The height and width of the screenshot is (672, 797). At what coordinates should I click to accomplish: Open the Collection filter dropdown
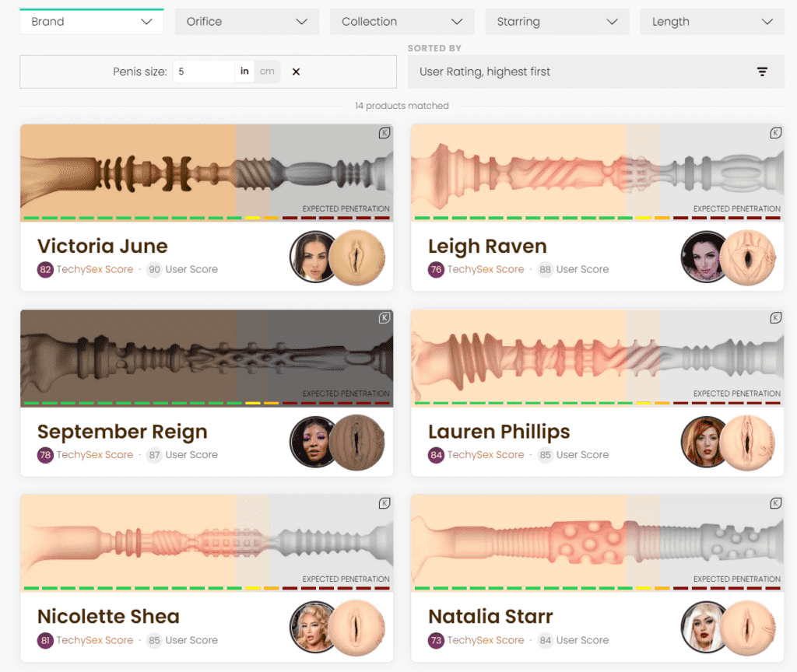tap(402, 22)
